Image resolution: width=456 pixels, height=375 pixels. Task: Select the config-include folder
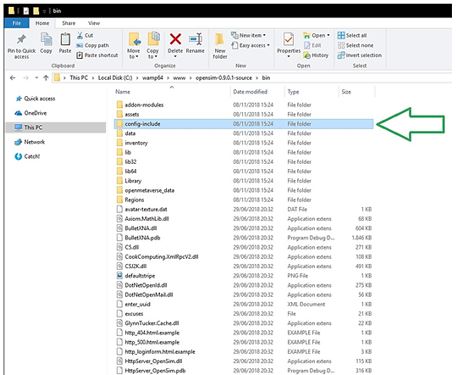(x=243, y=124)
